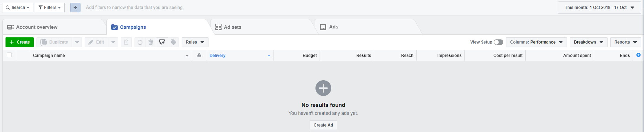Click the revert/refresh circular arrow icon

coord(140,42)
